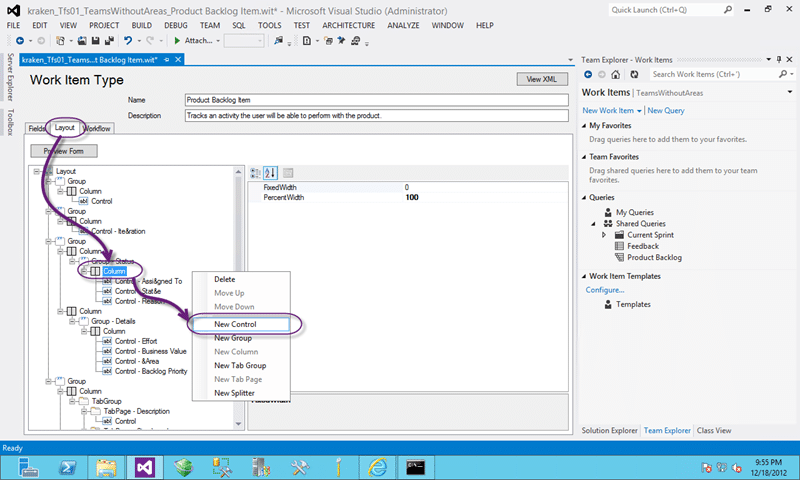Collapse the Queries section
Viewport: 800px width, 480px height.
point(584,197)
